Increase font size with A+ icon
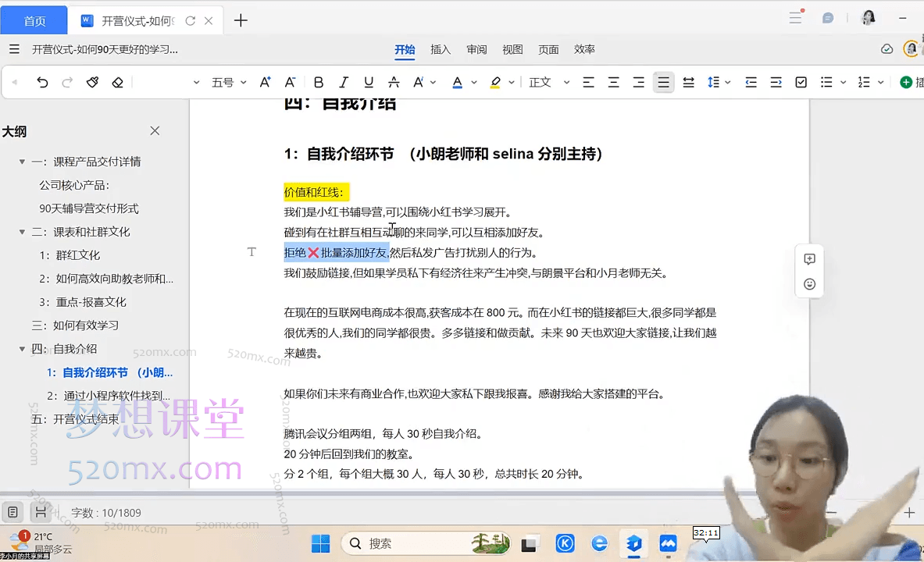This screenshot has height=562, width=924. (264, 82)
